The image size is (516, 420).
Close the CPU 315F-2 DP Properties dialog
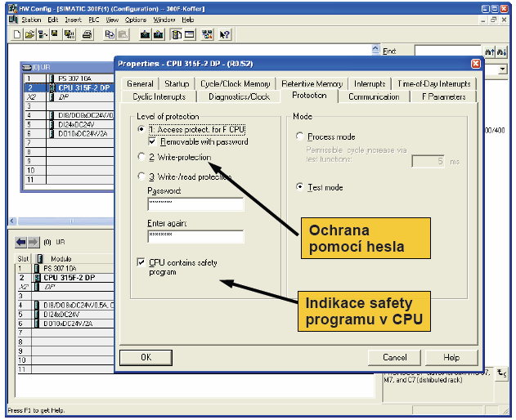(476, 64)
